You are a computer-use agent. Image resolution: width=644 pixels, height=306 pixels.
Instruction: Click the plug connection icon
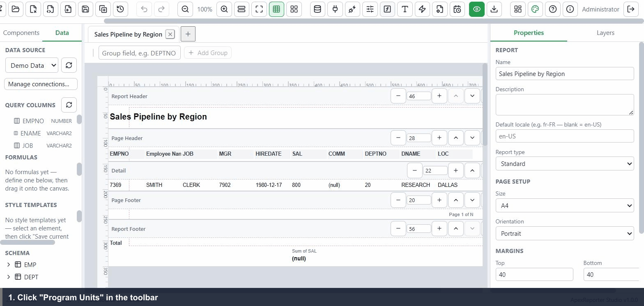pyautogui.click(x=335, y=9)
